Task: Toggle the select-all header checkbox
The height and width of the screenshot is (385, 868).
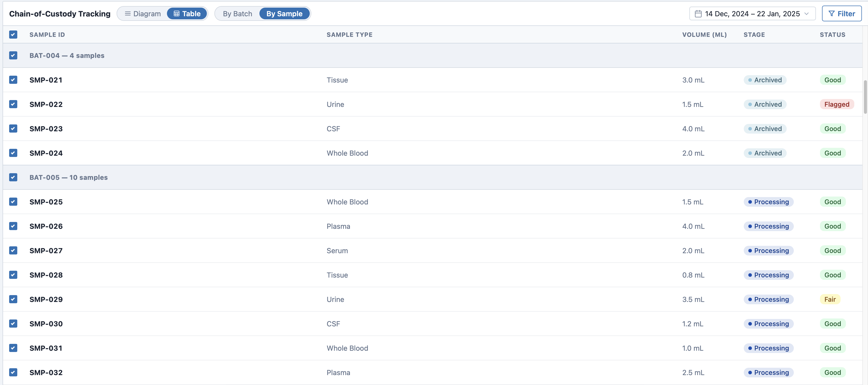Action: [13, 35]
